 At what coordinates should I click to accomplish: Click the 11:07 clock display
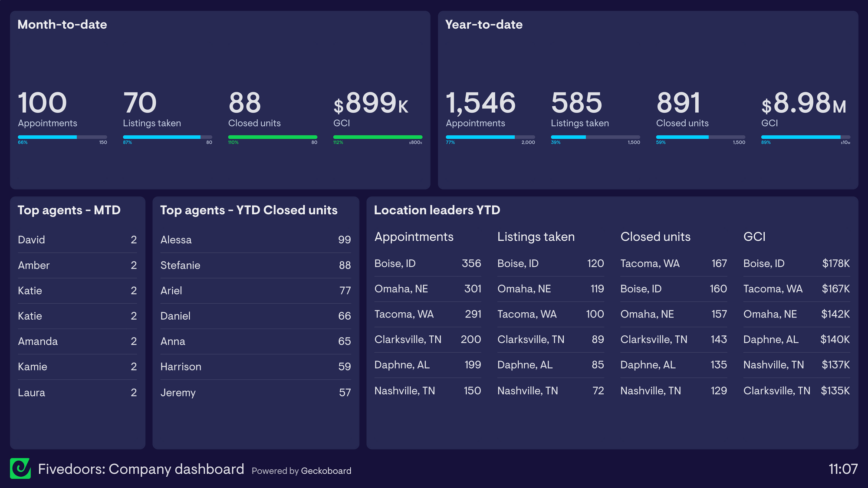point(843,469)
